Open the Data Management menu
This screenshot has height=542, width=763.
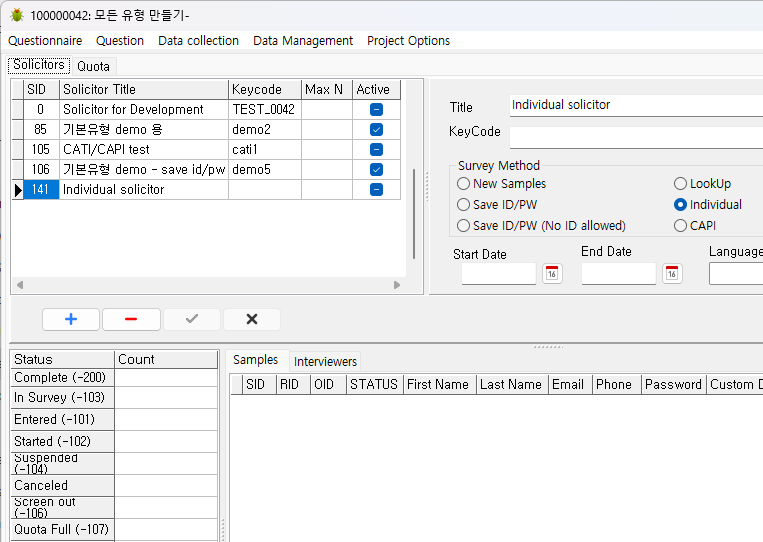click(303, 40)
